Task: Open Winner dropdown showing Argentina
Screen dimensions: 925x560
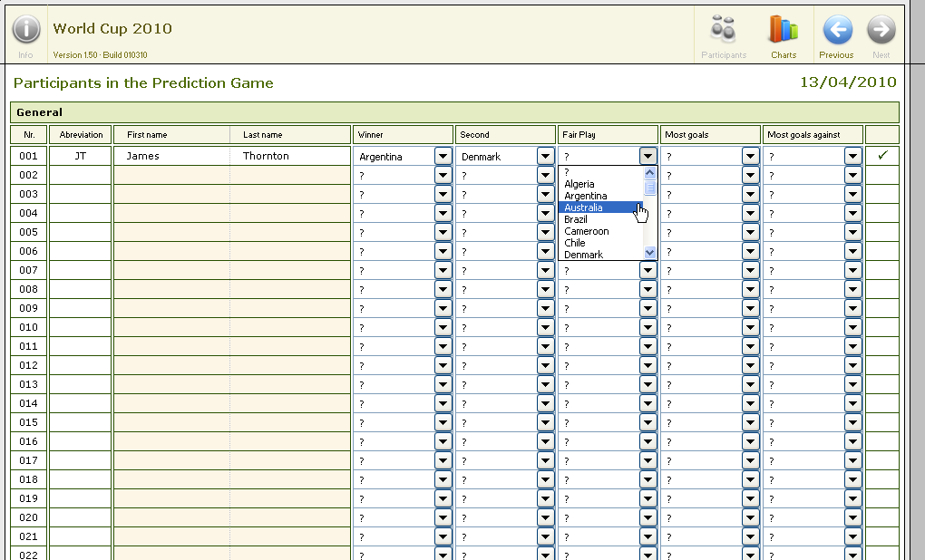Action: (443, 156)
